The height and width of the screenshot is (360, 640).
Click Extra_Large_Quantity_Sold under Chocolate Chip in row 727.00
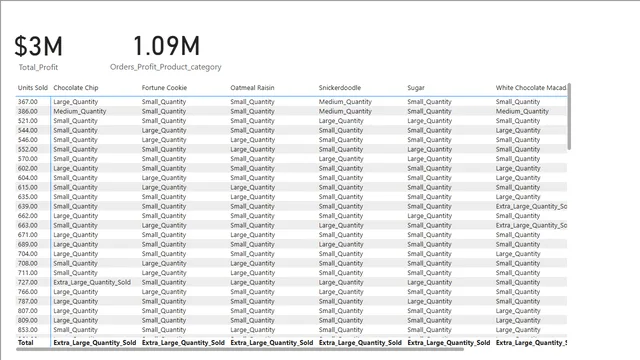point(92,282)
